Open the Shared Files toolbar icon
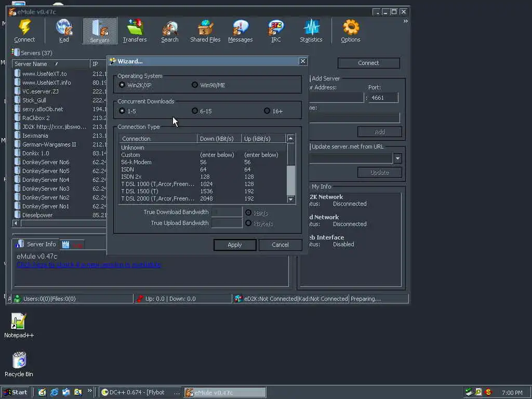The width and height of the screenshot is (532, 399). 205,27
